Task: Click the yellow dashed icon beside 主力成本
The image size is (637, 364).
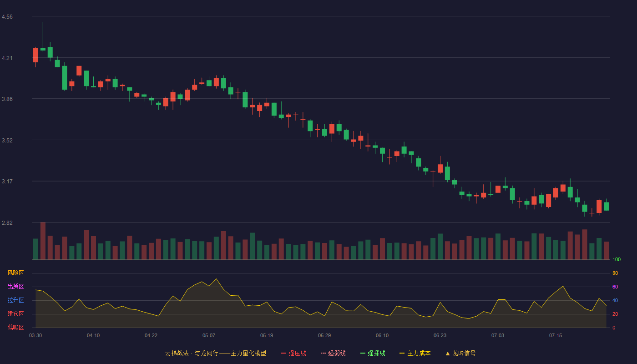Action: click(402, 353)
